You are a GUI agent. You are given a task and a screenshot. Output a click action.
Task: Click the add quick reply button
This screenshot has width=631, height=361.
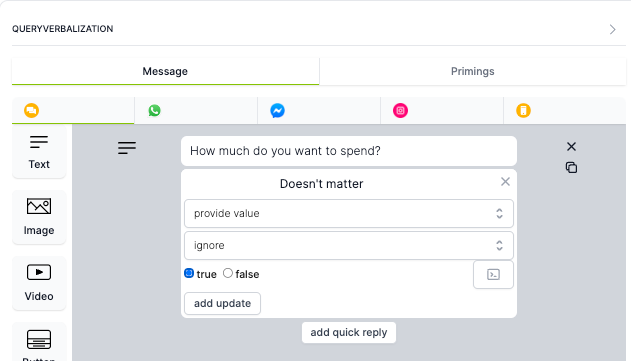pyautogui.click(x=349, y=332)
